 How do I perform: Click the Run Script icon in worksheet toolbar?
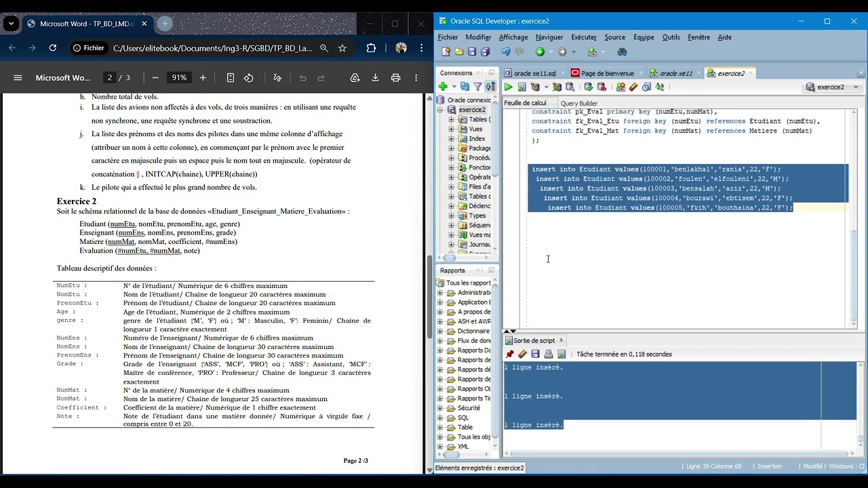tap(521, 87)
